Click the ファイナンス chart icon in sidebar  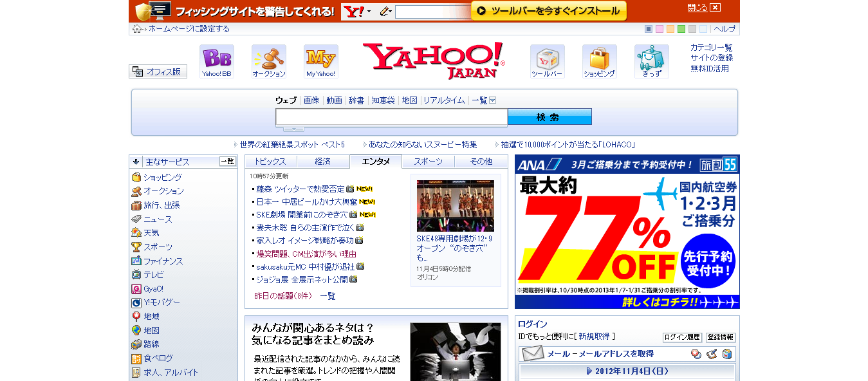pos(136,261)
